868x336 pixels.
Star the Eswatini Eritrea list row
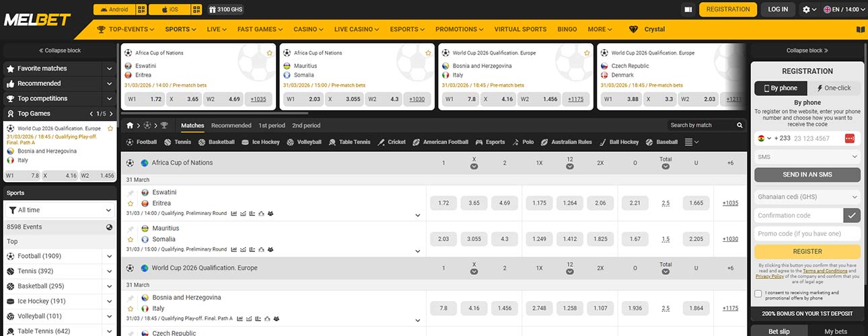(131, 203)
